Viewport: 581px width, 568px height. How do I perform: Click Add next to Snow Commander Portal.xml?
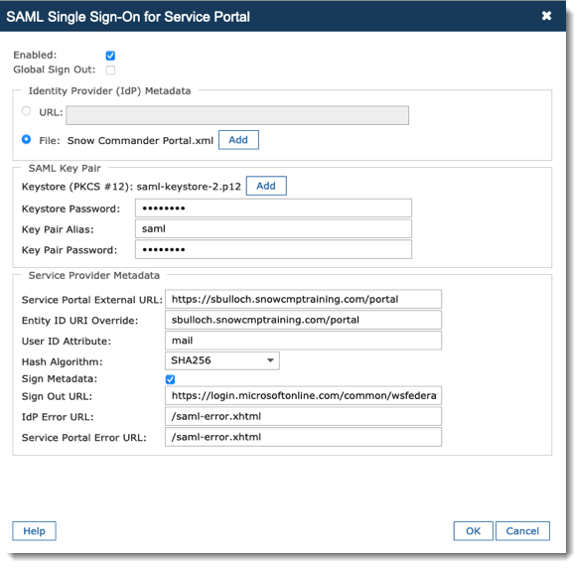pos(238,140)
